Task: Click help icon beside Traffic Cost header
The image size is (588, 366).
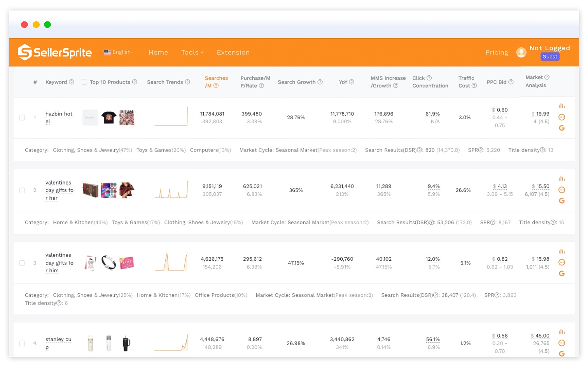Action: point(474,86)
